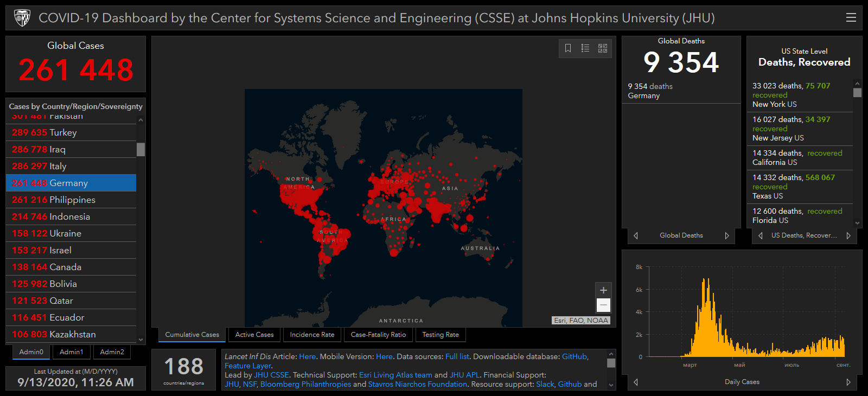This screenshot has height=396, width=868.
Task: Show the map legend list icon
Action: [585, 48]
